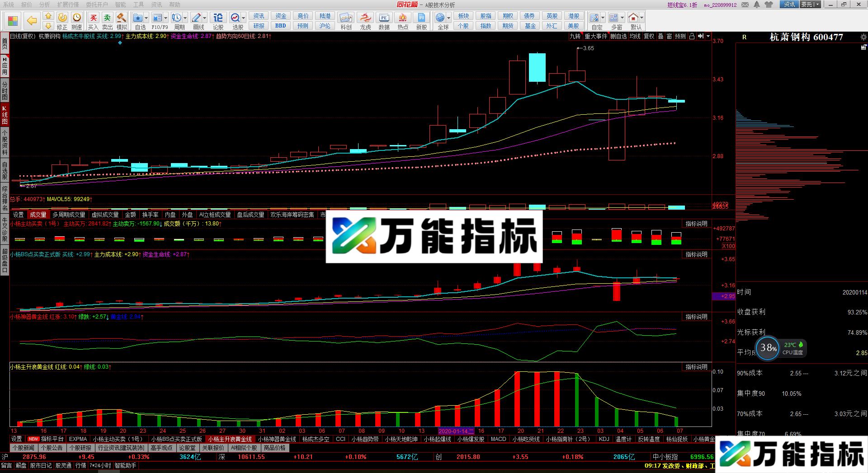
Task: Expand the 自选 dropdown arrow
Action: (x=146, y=17)
